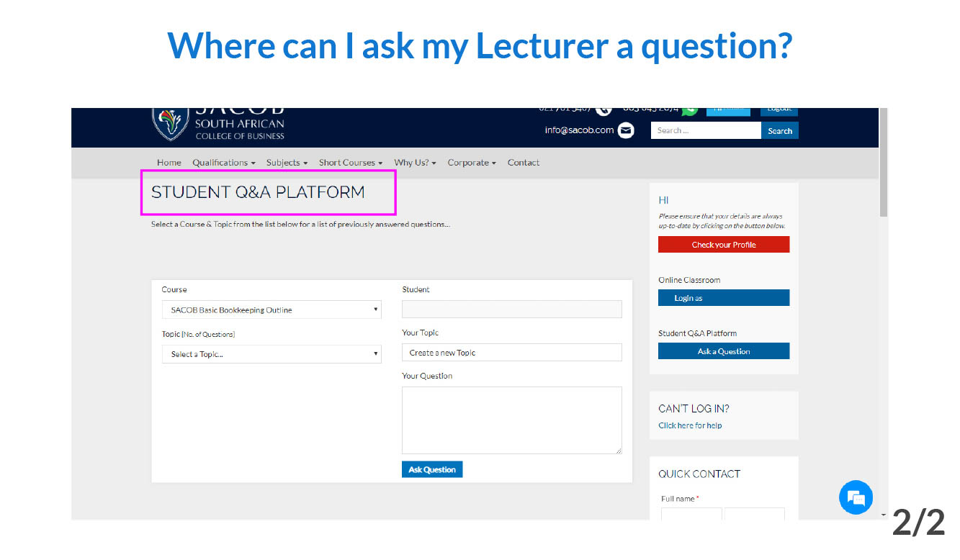960x560 pixels.
Task: Click the QUICK CONTACT heading
Action: (x=699, y=474)
